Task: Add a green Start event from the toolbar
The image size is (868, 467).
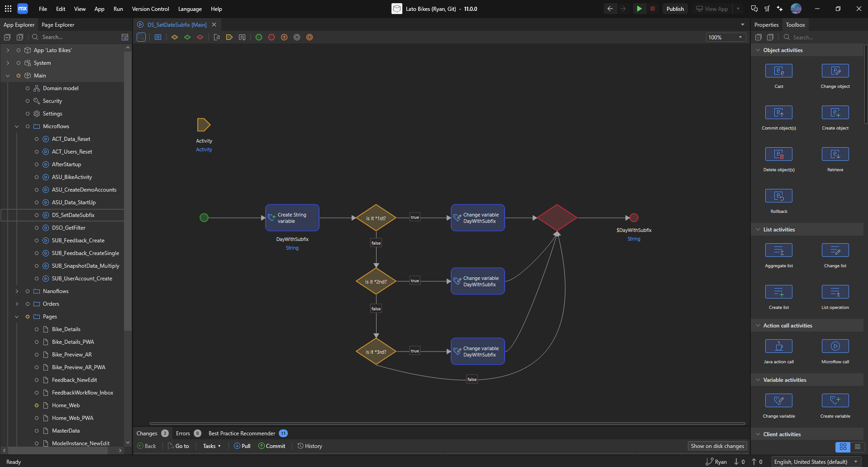Action: 259,37
